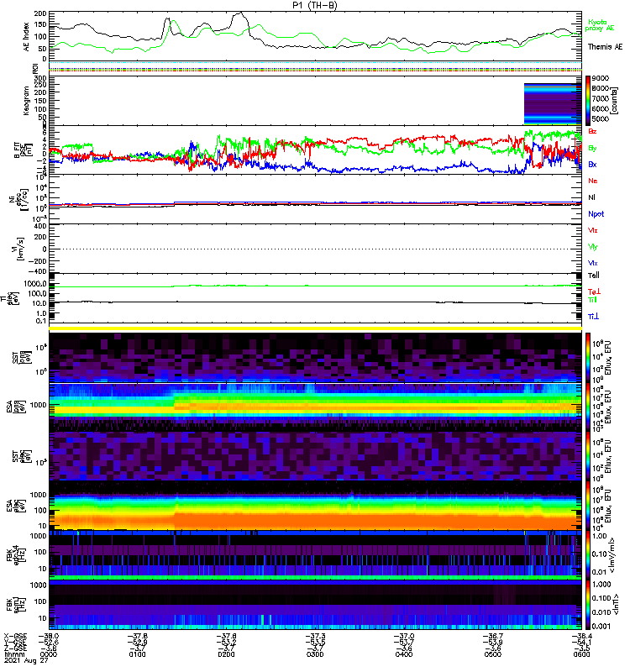Click the Vi [km/s] axis label
Image resolution: width=630 pixels, height=672 pixels.
tap(22, 249)
